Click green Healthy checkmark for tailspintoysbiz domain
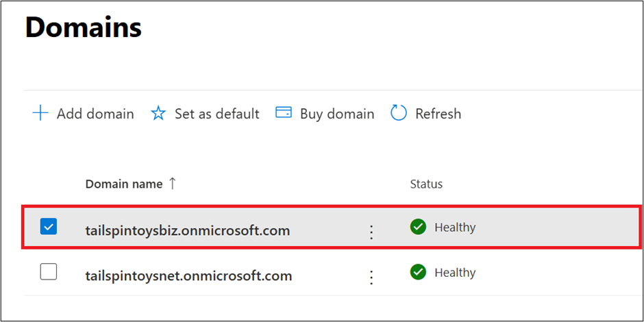 point(418,227)
